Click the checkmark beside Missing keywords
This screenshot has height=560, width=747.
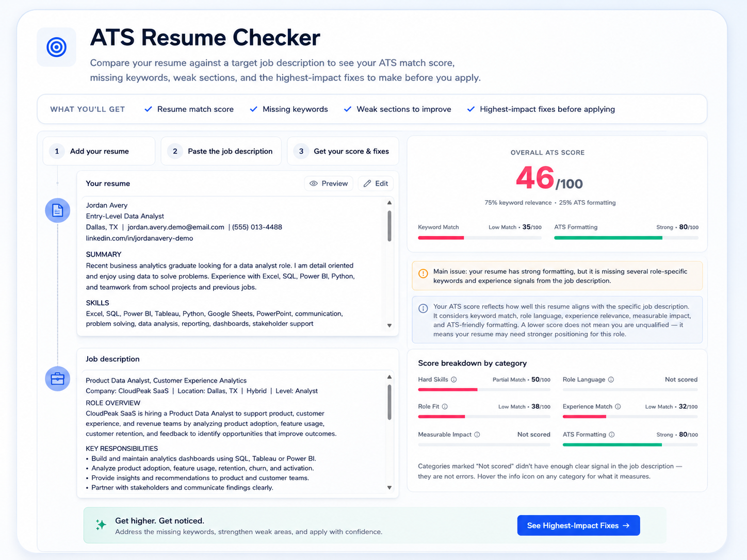point(253,109)
